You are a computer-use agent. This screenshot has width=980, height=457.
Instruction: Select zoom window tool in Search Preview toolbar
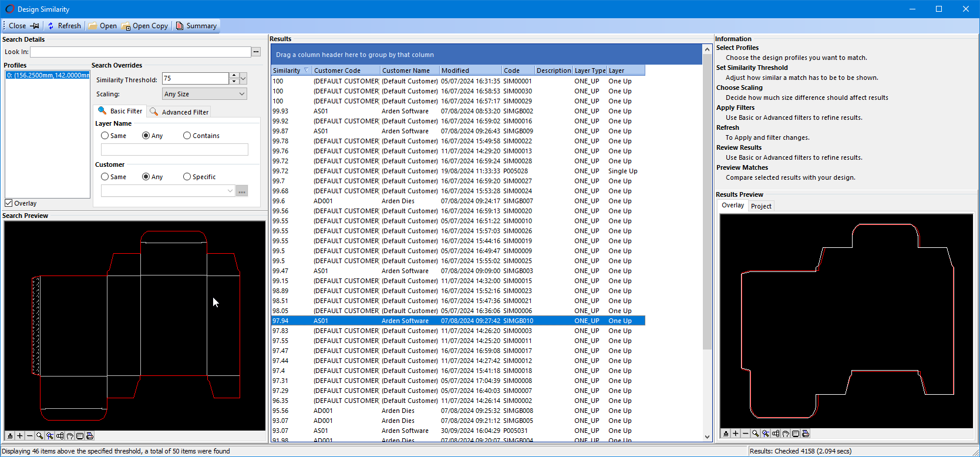(50, 436)
